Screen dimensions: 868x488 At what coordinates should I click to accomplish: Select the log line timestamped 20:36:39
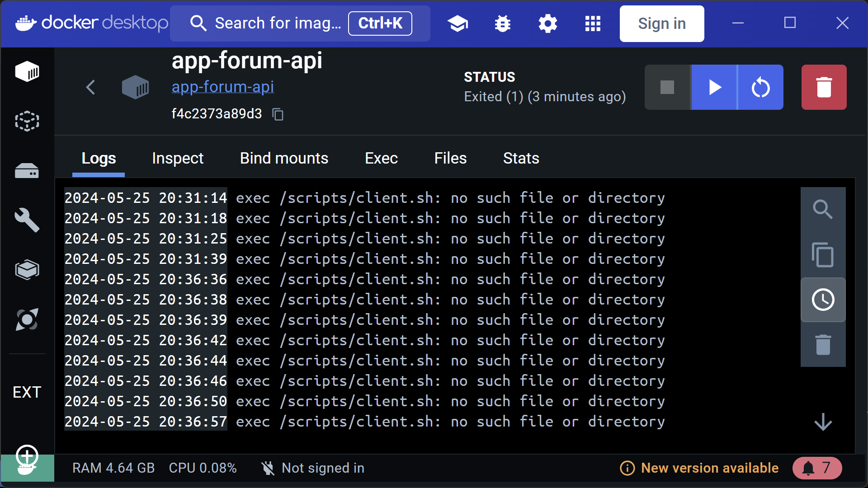click(x=364, y=320)
